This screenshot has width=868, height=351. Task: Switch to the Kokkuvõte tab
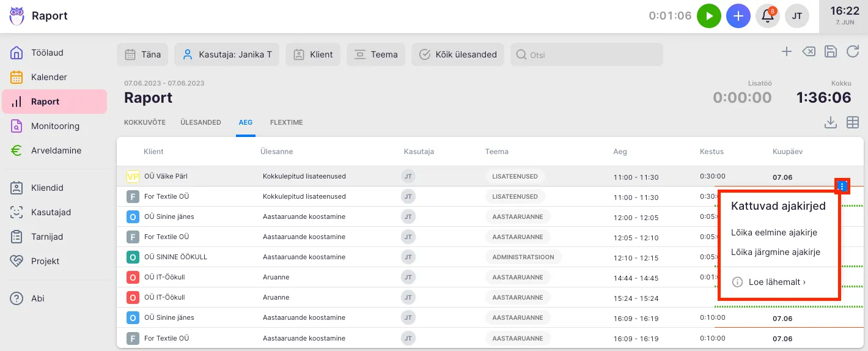coord(145,122)
